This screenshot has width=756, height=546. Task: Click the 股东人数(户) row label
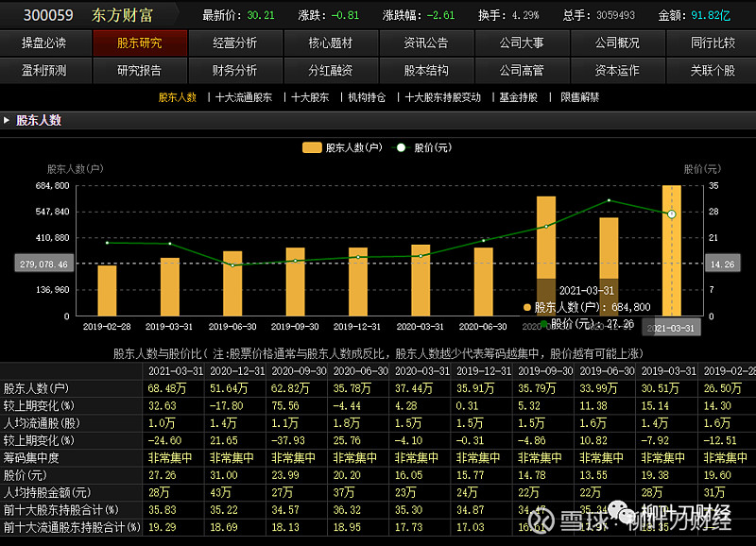36,388
